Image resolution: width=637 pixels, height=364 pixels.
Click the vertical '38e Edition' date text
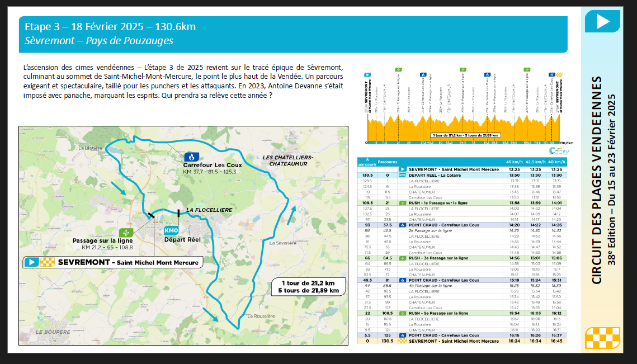pos(611,180)
